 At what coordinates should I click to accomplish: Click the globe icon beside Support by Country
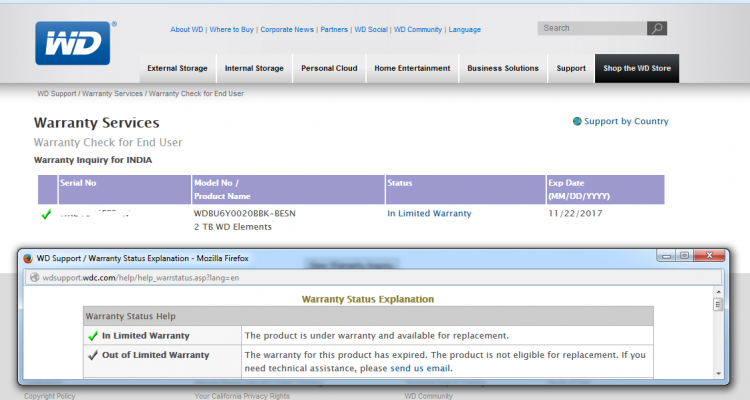tap(577, 121)
